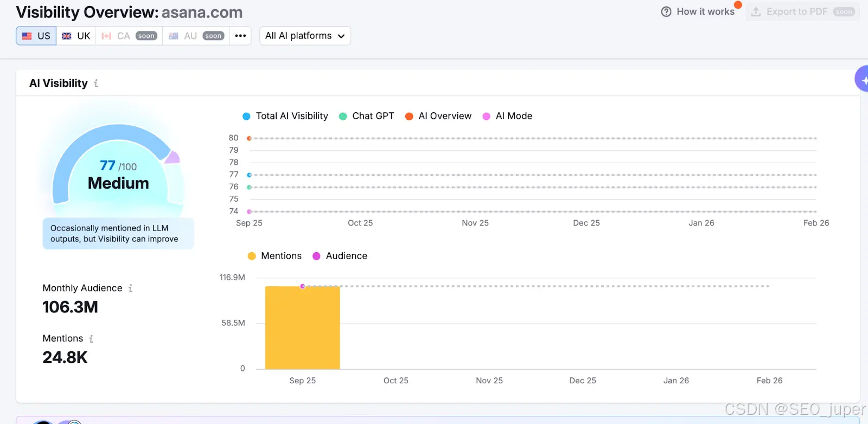Toggle AI Mode legend series

pos(507,116)
